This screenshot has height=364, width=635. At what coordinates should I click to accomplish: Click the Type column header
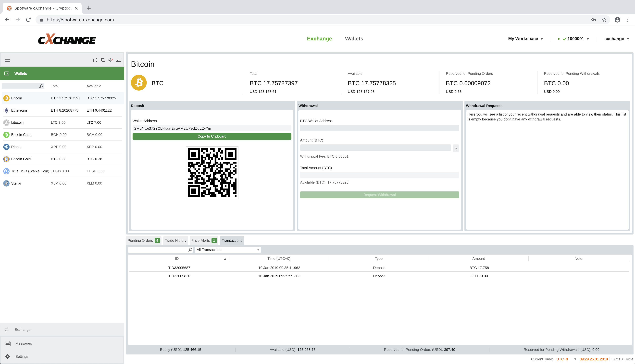point(379,259)
